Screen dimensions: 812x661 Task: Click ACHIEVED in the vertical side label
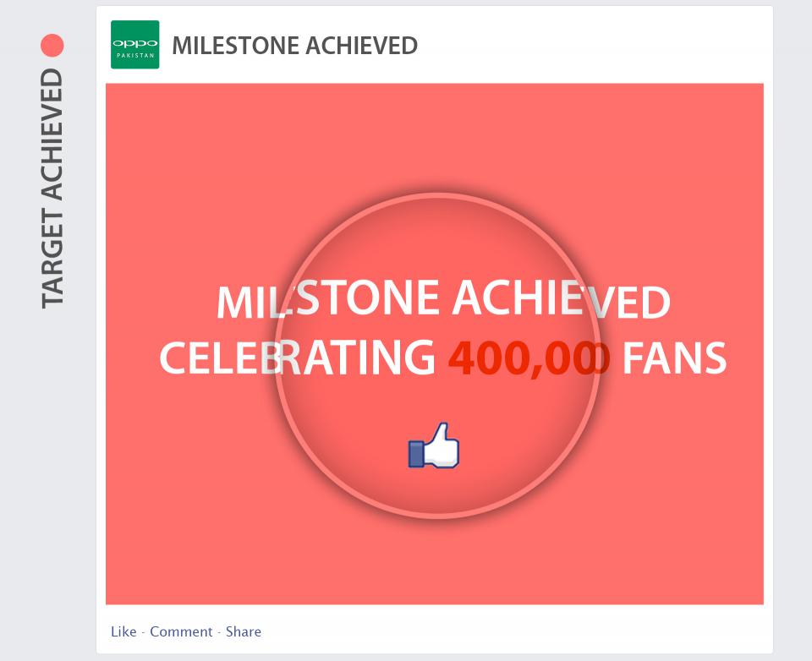pos(52,134)
